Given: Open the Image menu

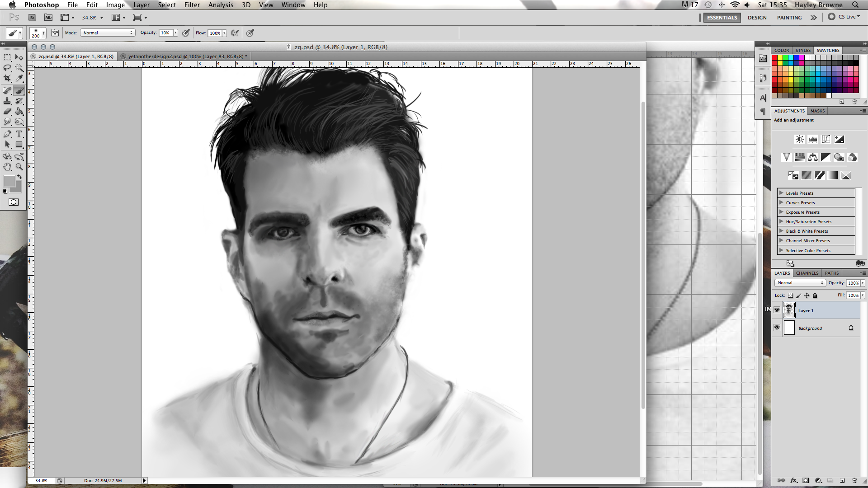Looking at the screenshot, I should click(x=115, y=5).
